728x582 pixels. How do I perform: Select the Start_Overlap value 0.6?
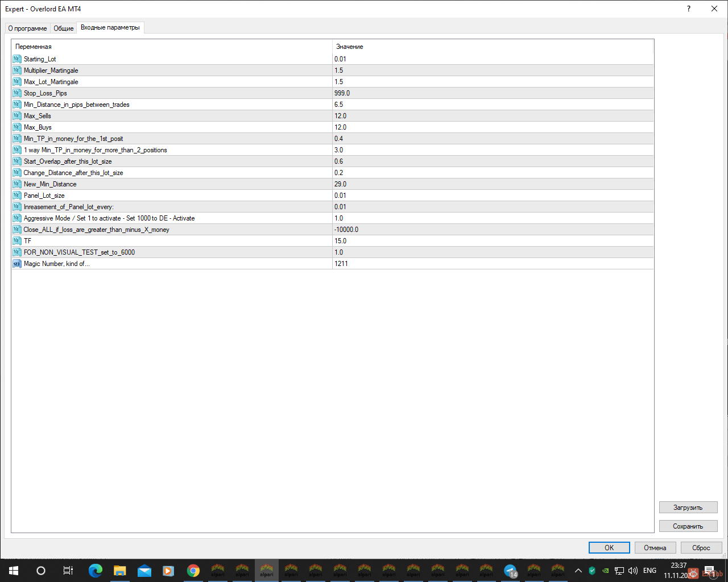338,161
